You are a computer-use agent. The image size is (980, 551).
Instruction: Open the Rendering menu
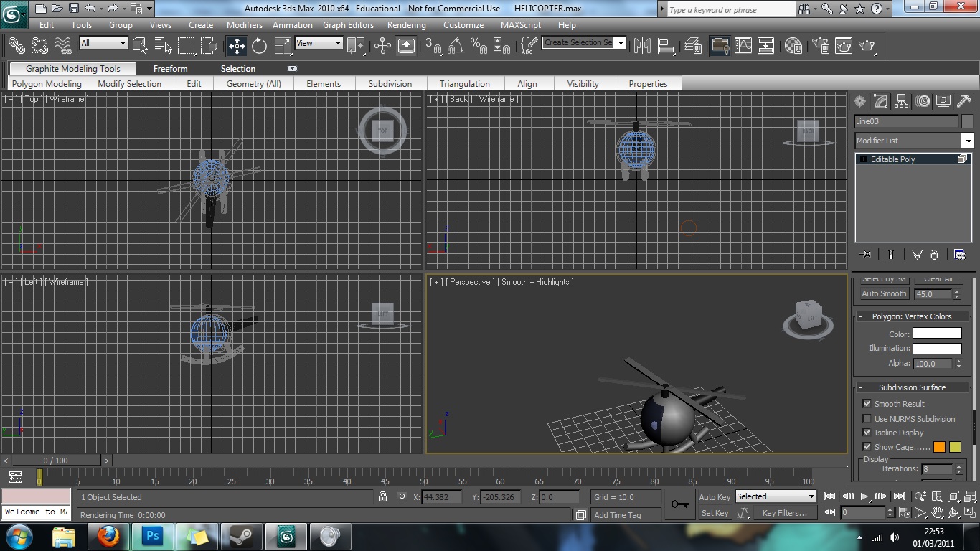406,24
